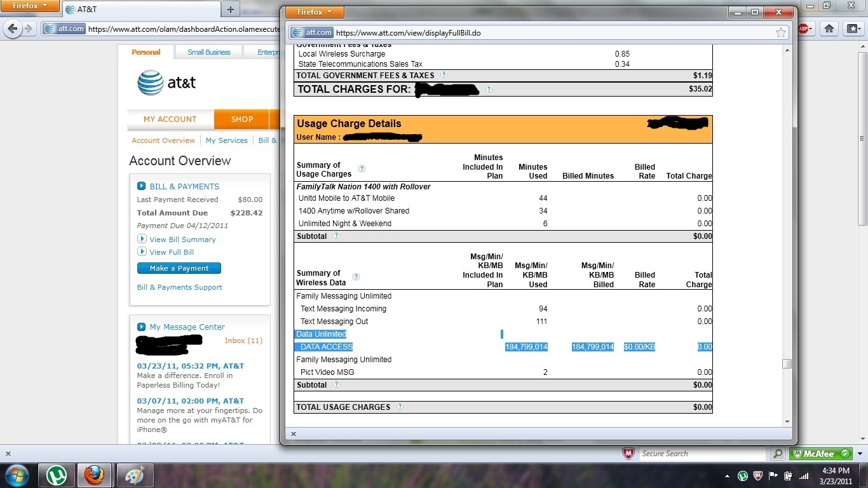Screen dimensions: 868x488
Task: Click the Adblock Plus ABP icon
Action: click(x=803, y=29)
